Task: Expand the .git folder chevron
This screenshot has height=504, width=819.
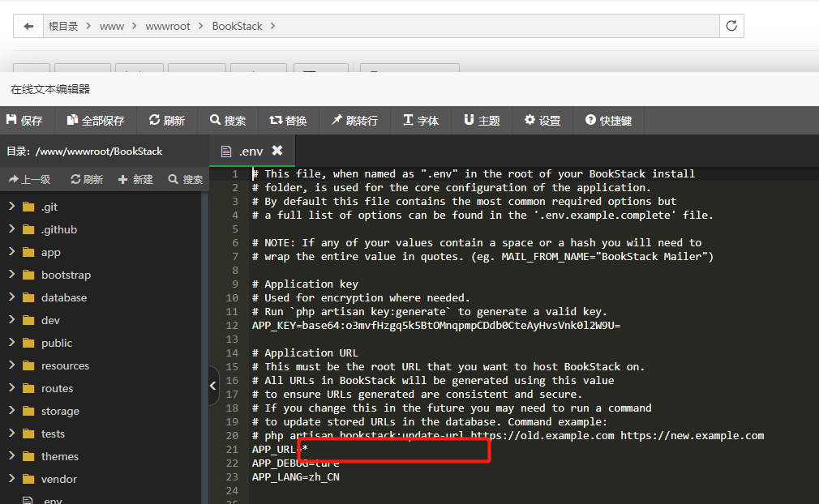Action: point(11,207)
